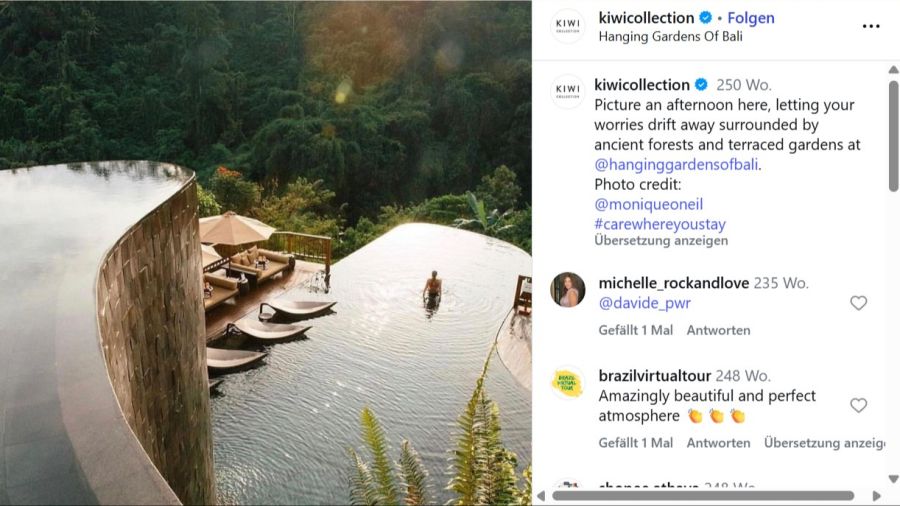
Task: Click right arrow of horizontal scrollbar
Action: tap(876, 495)
